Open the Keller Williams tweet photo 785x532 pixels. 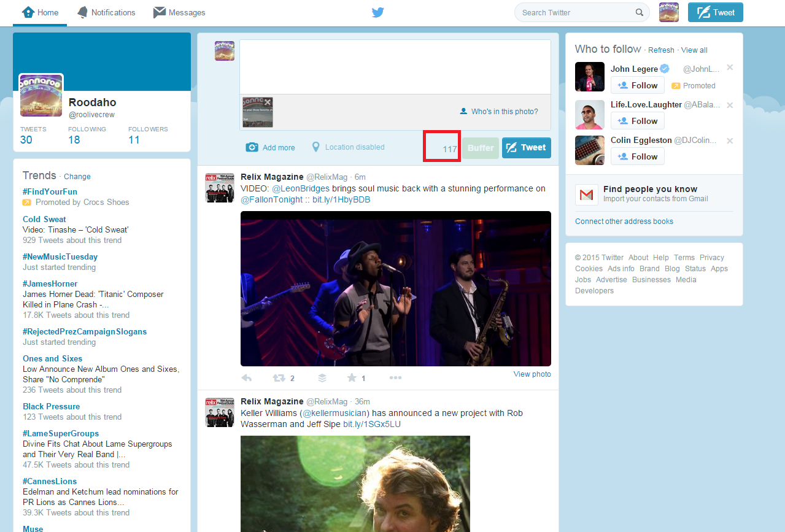tap(355, 484)
